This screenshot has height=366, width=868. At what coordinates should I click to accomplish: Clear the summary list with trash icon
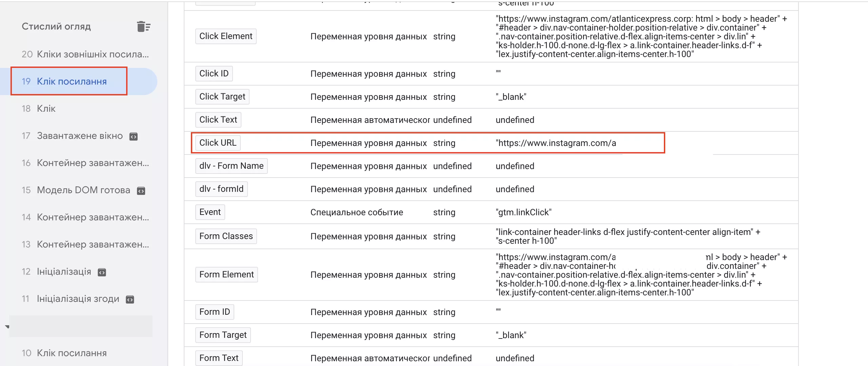[x=143, y=26]
